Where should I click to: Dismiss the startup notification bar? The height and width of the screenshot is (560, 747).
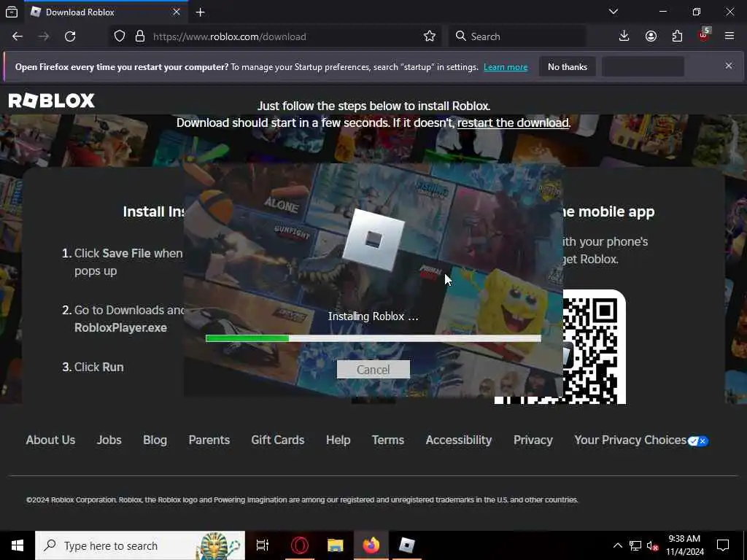tap(729, 66)
